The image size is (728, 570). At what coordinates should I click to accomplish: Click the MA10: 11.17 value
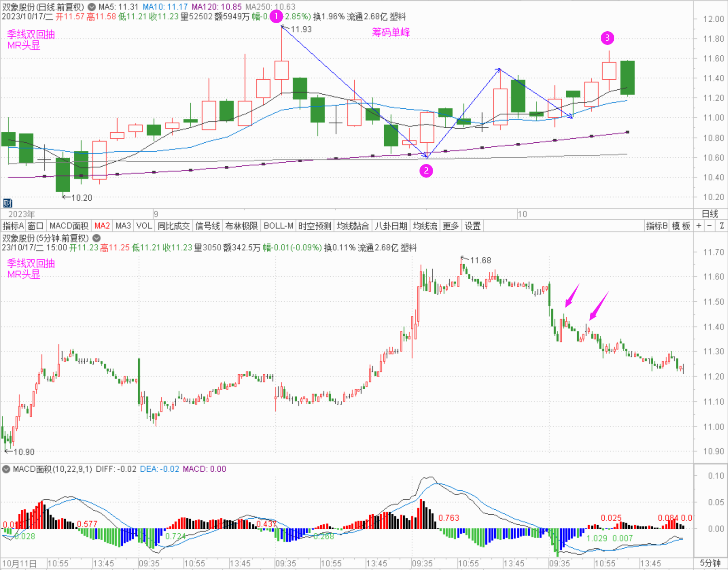[x=165, y=7]
